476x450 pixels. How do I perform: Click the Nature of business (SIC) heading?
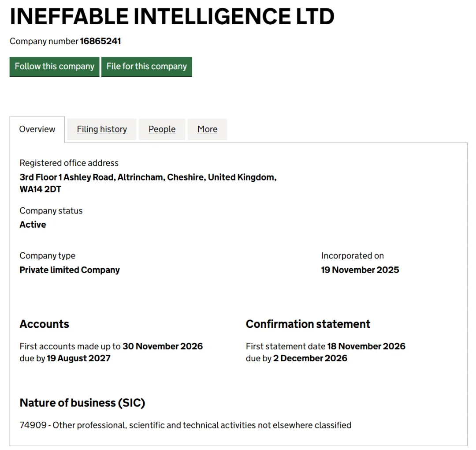coord(82,403)
